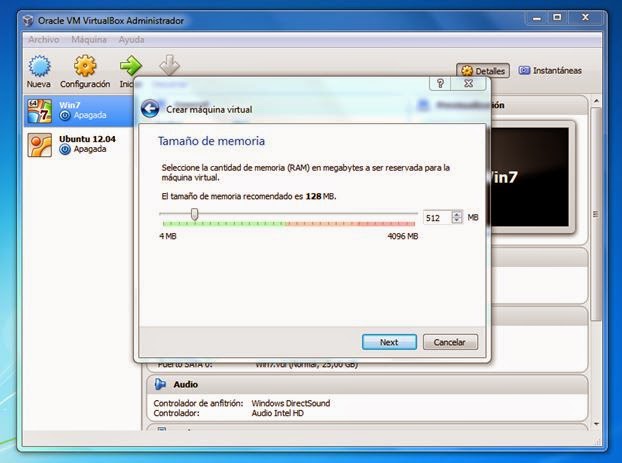Increase memory with the spinner up arrow
This screenshot has width=622, height=463.
(457, 214)
